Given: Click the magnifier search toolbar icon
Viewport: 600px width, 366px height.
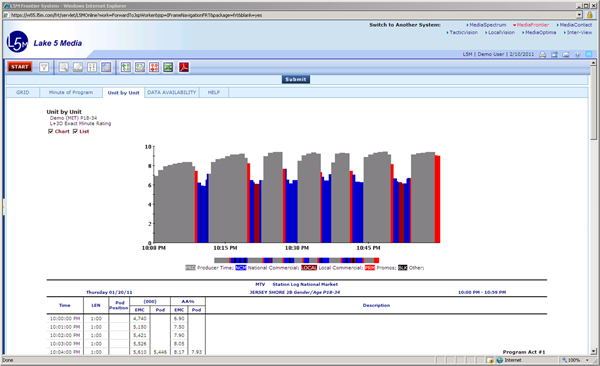Looking at the screenshot, I should coord(64,67).
